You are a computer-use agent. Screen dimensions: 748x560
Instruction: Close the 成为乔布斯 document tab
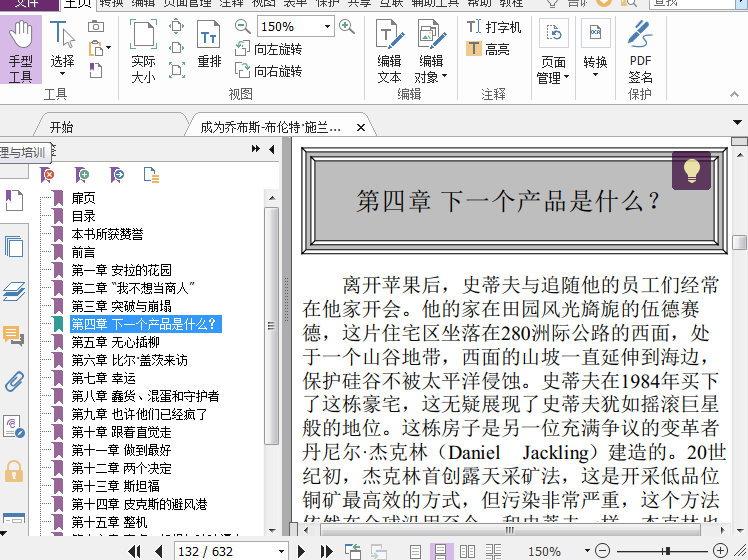(361, 127)
